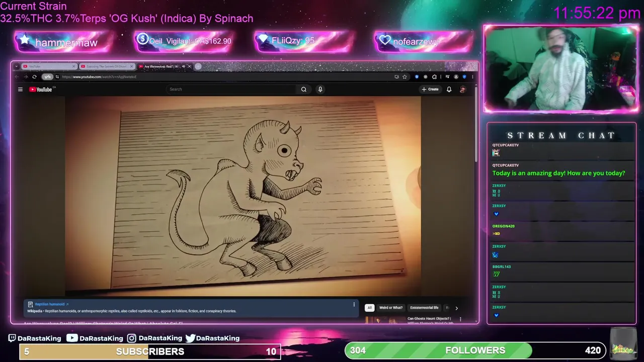The height and width of the screenshot is (362, 644).
Task: Open the browser extensions puzzle icon
Action: click(x=435, y=77)
